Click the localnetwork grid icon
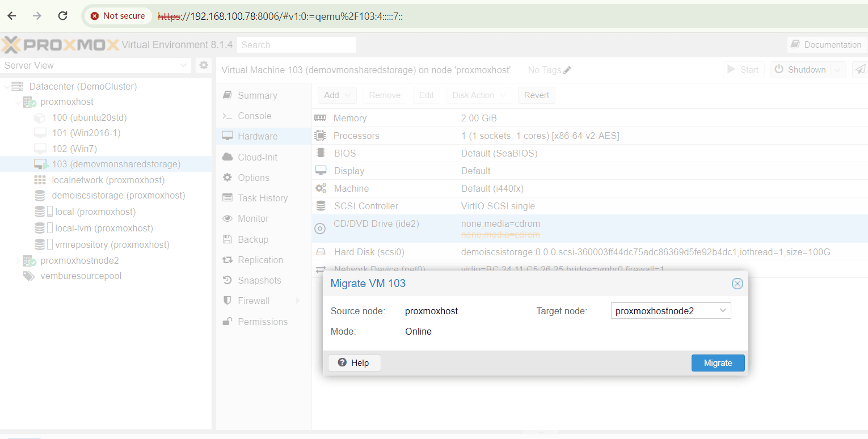This screenshot has width=868, height=439. click(x=40, y=180)
